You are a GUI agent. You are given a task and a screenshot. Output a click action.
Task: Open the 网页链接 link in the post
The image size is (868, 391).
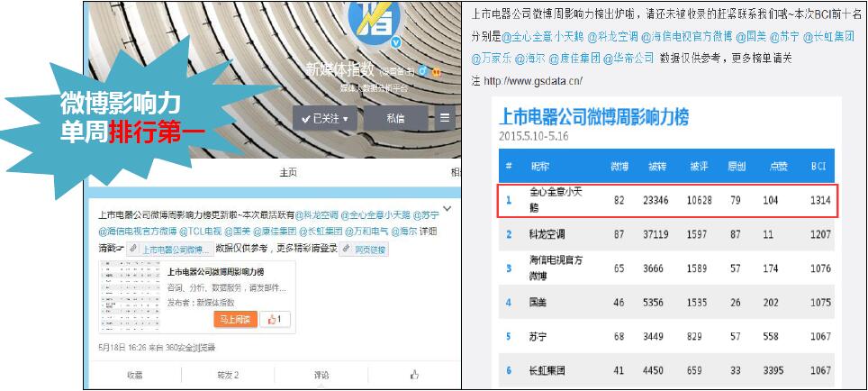pos(365,250)
